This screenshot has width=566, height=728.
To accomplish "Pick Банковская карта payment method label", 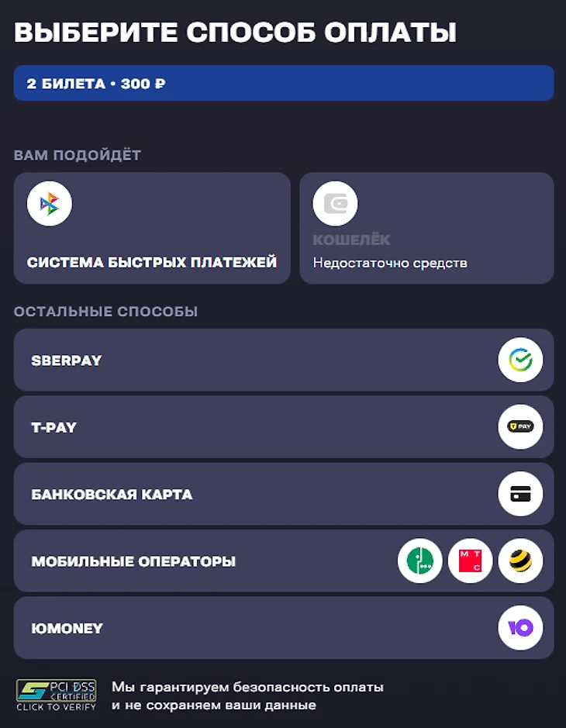I will (x=112, y=495).
